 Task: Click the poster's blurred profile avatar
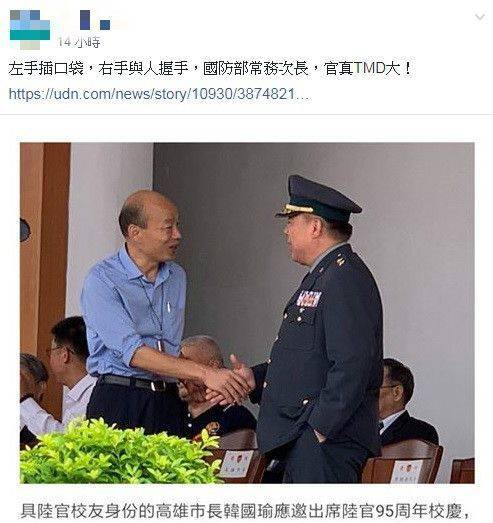point(30,30)
